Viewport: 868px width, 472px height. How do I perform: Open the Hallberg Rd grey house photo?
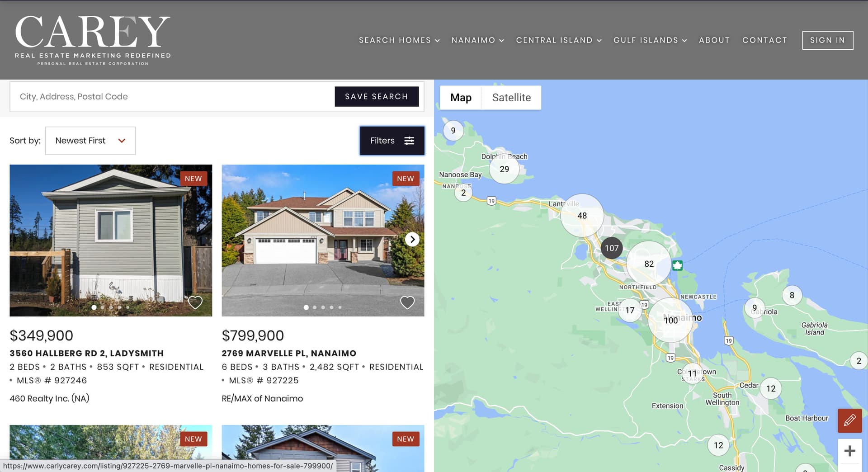111,240
